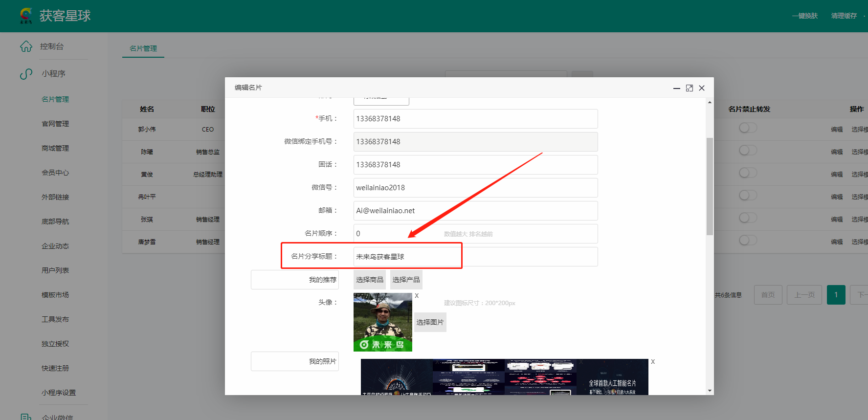
Task: Maximize the 编辑名片 dialog
Action: click(x=690, y=88)
